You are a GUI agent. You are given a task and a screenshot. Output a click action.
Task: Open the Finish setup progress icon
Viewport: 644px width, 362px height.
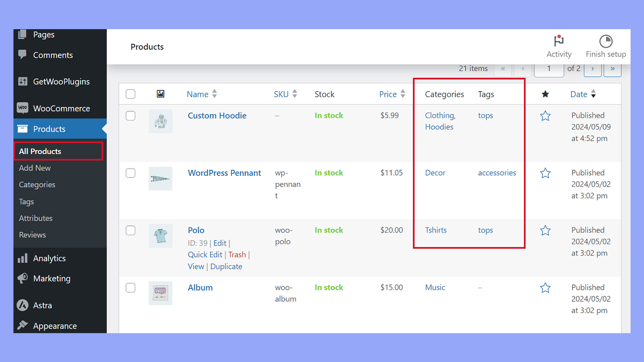(606, 41)
